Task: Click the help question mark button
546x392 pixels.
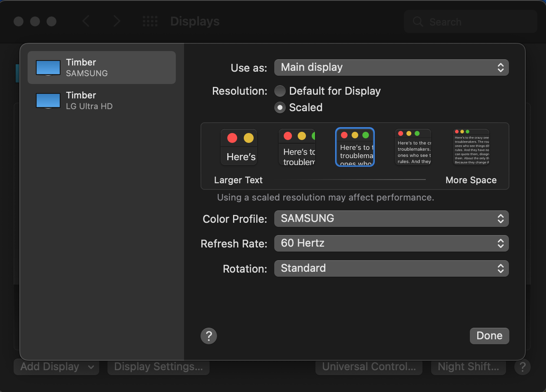Action: (208, 336)
